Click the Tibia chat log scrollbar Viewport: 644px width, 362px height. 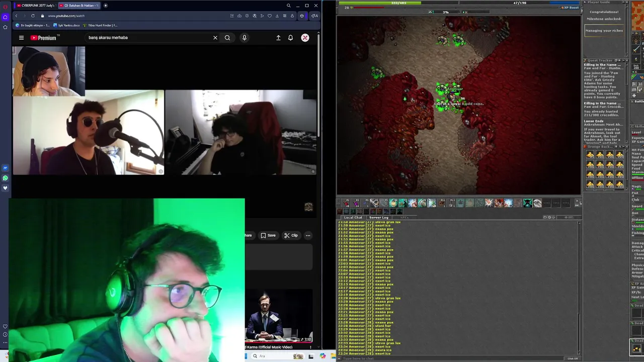579,288
